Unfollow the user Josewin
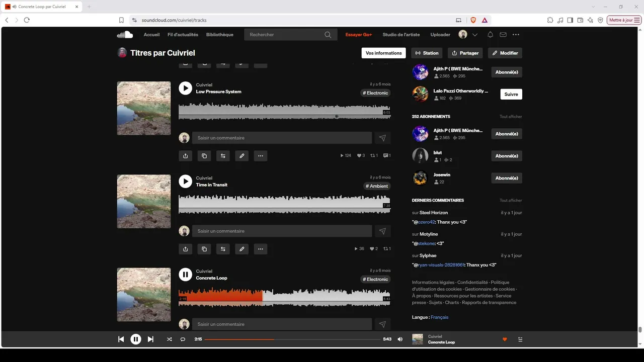The width and height of the screenshot is (644, 362). coord(507,178)
